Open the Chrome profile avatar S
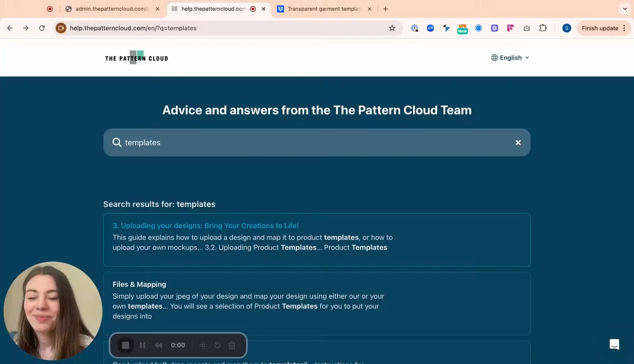634x364 pixels. pyautogui.click(x=567, y=28)
